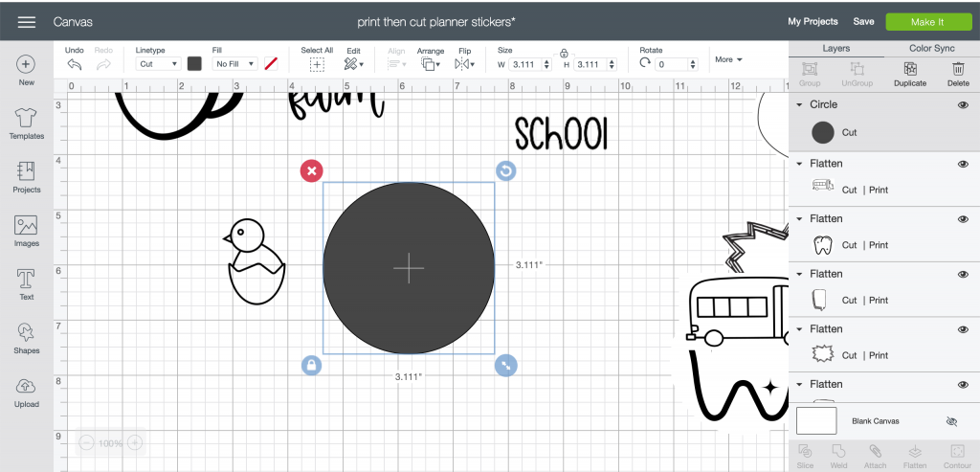Toggle the lock handle on the circle
Viewport: 980px width, 472px height.
(x=311, y=365)
